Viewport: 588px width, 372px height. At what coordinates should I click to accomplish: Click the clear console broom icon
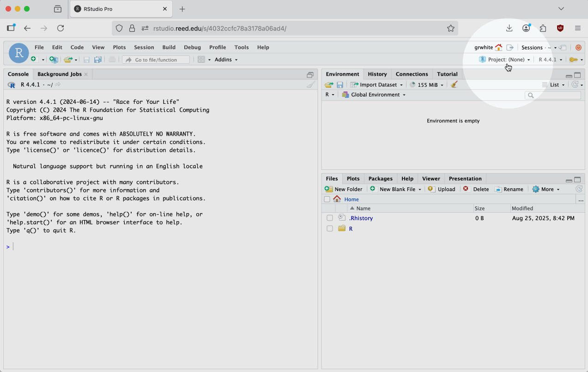pyautogui.click(x=311, y=85)
